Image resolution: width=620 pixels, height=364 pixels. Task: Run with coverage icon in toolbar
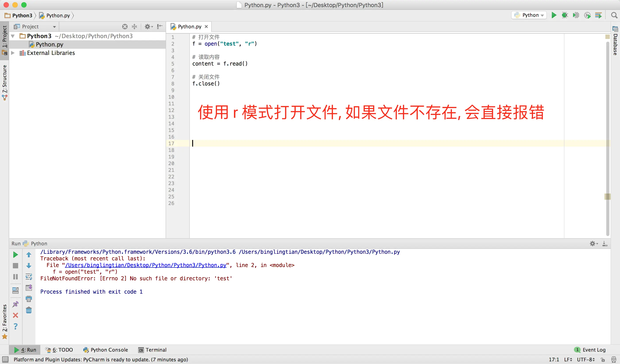pos(576,15)
